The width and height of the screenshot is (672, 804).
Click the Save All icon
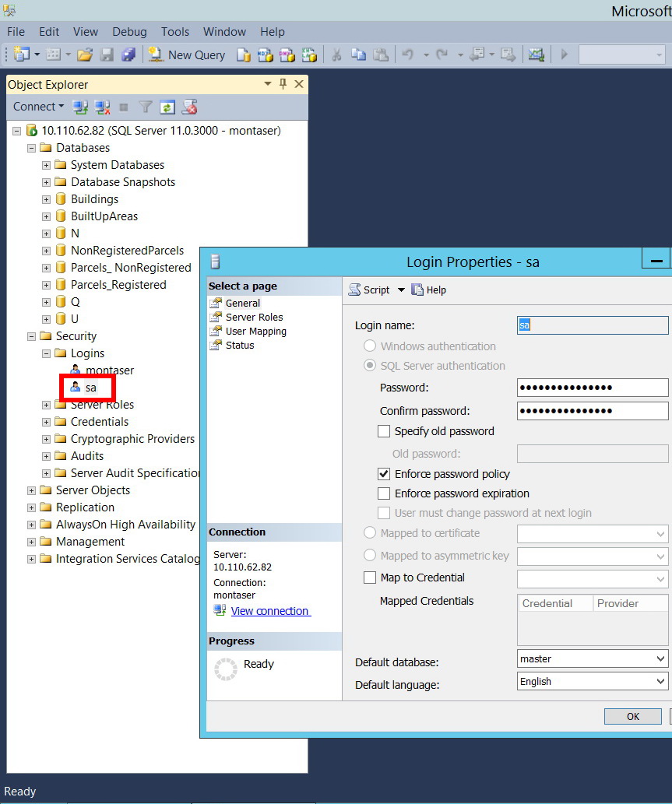128,54
